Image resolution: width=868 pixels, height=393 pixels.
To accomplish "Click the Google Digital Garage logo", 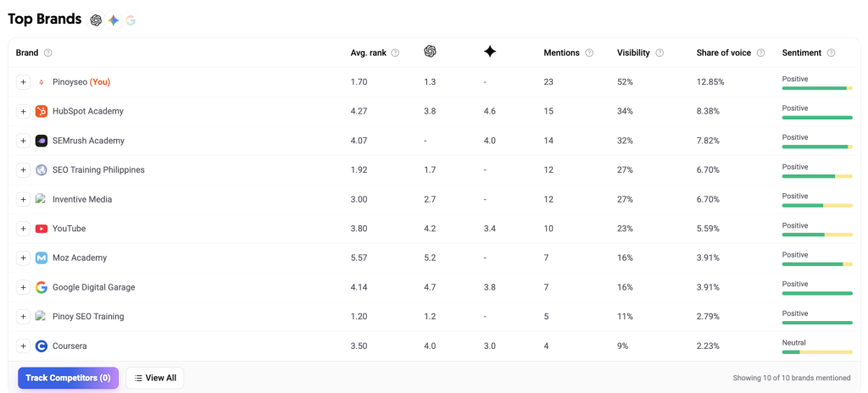I will [41, 287].
